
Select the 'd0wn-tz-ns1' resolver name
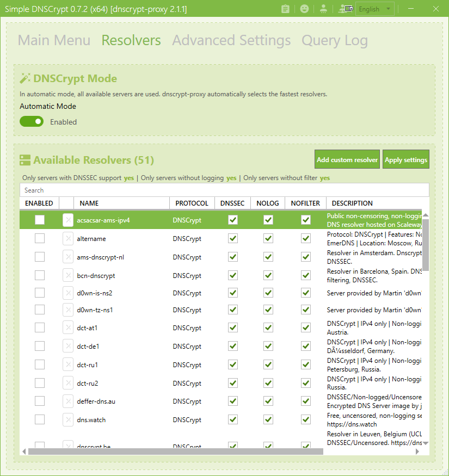pyautogui.click(x=95, y=310)
